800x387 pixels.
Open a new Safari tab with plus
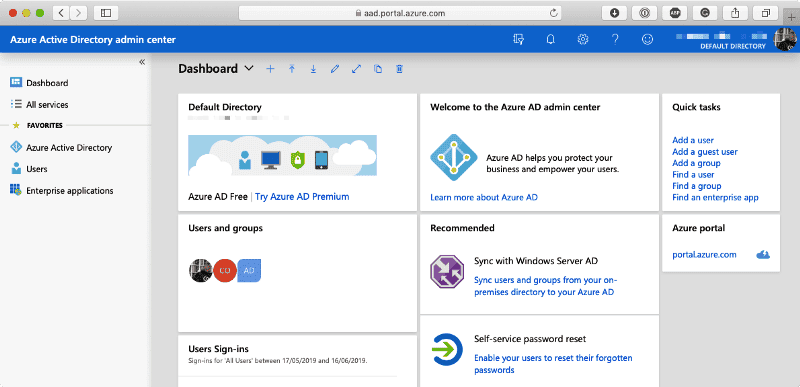[x=791, y=16]
